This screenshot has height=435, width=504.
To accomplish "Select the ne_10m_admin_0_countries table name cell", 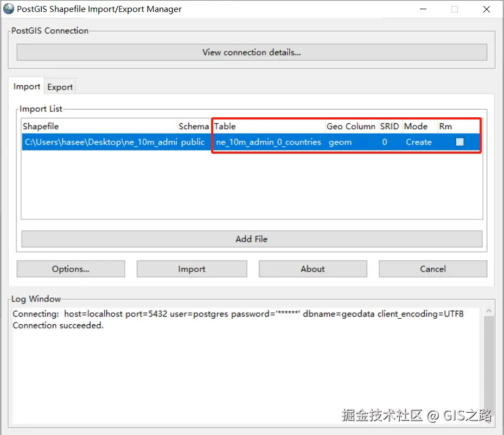I will point(269,142).
